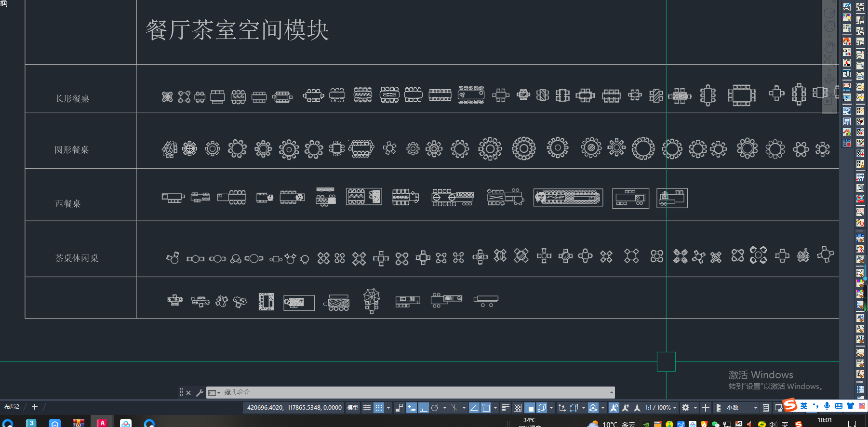Toggle 3D object snap icon
Image resolution: width=868 pixels, height=427 pixels.
coord(542,408)
